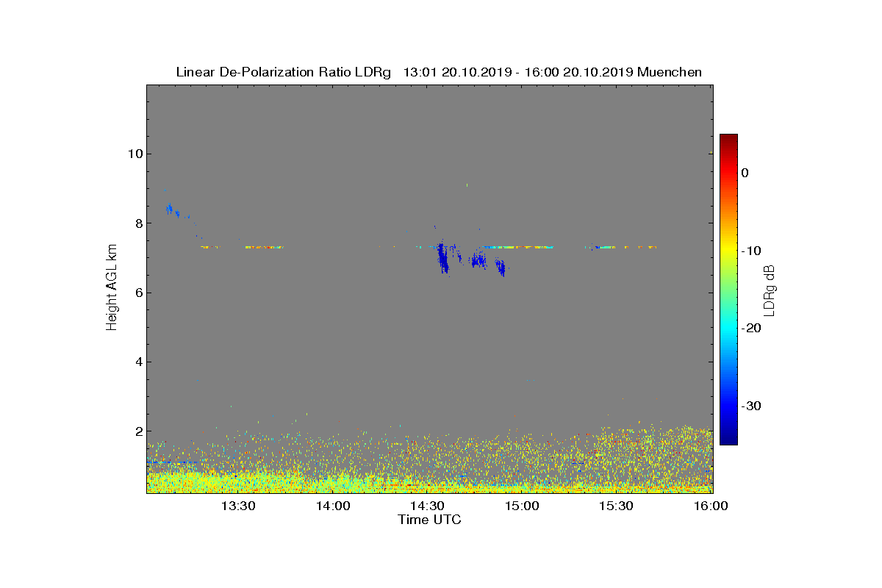
Task: Click the 0 dB colorbar label
Action: [745, 173]
